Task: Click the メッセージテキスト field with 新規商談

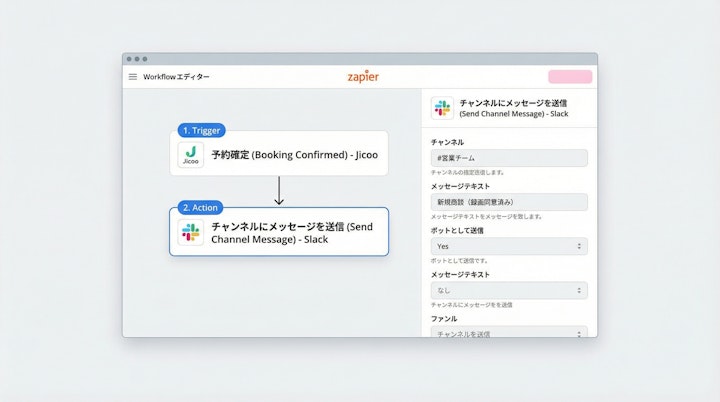Action: [509, 202]
